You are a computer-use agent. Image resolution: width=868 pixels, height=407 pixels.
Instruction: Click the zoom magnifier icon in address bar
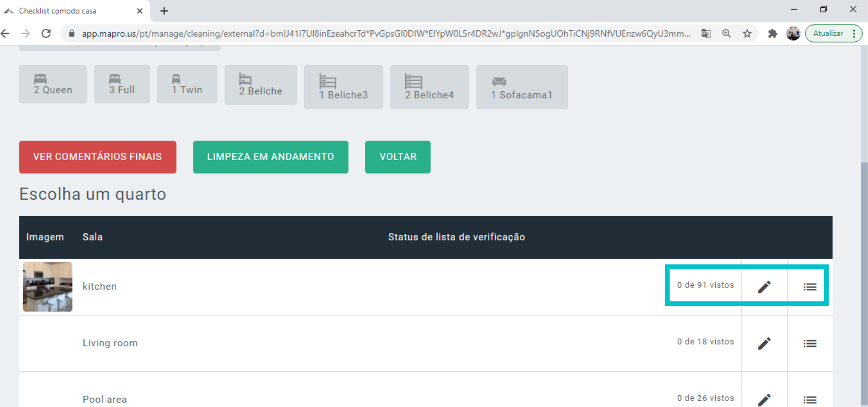(726, 33)
